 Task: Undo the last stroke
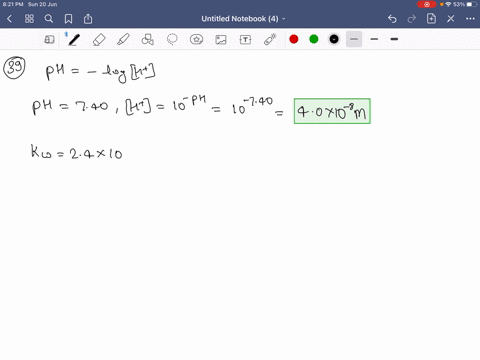click(392, 19)
